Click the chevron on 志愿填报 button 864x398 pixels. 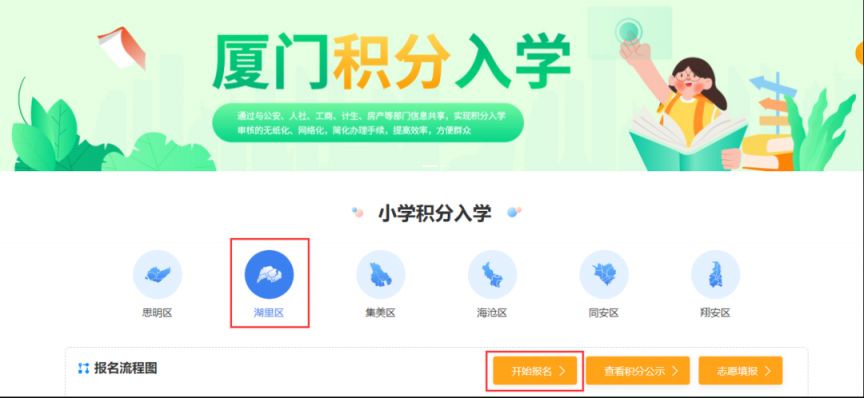tap(768, 371)
